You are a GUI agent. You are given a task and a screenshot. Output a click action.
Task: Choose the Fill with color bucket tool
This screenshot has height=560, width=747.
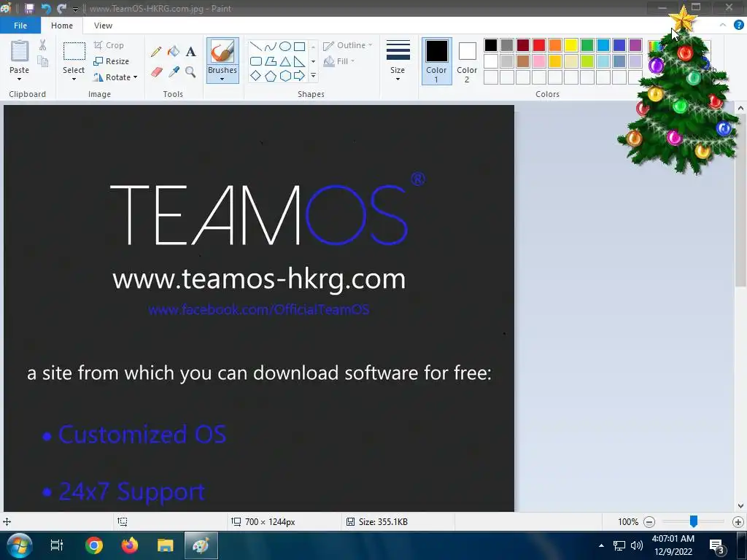click(174, 52)
